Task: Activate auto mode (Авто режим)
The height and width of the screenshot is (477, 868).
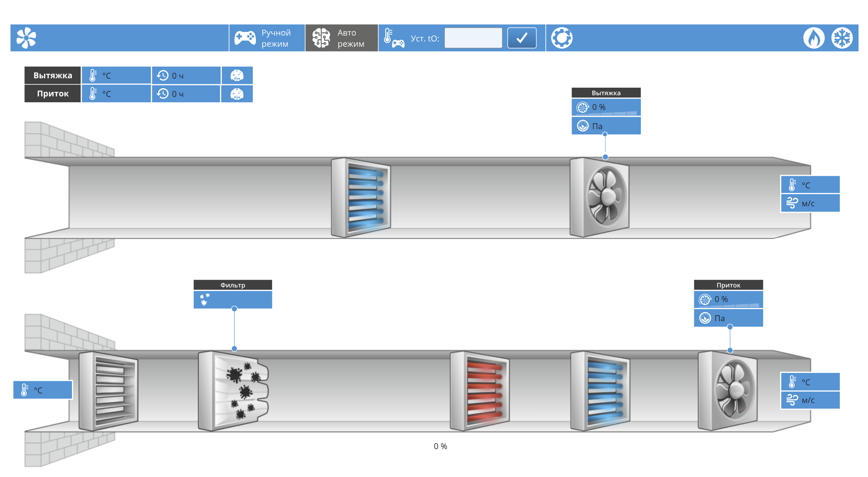Action: (x=342, y=38)
